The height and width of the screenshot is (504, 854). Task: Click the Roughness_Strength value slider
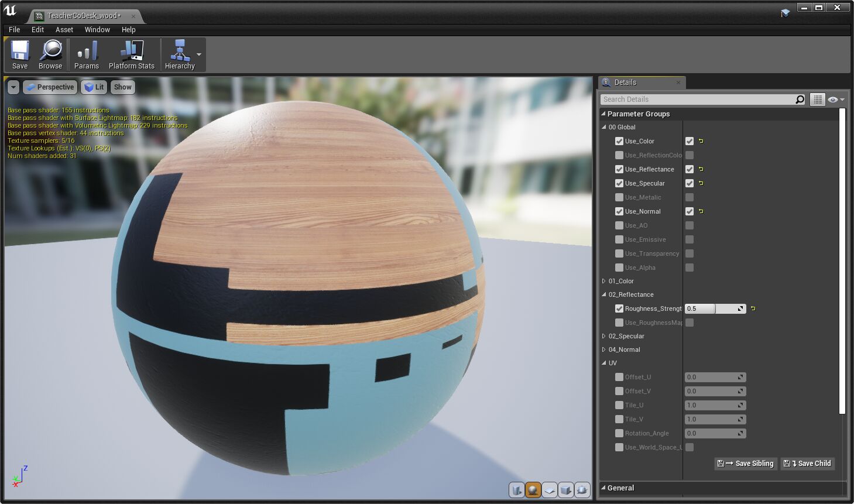point(711,308)
